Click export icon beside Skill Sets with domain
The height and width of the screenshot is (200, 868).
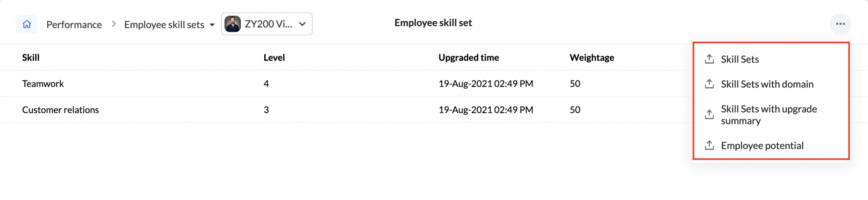click(x=709, y=84)
